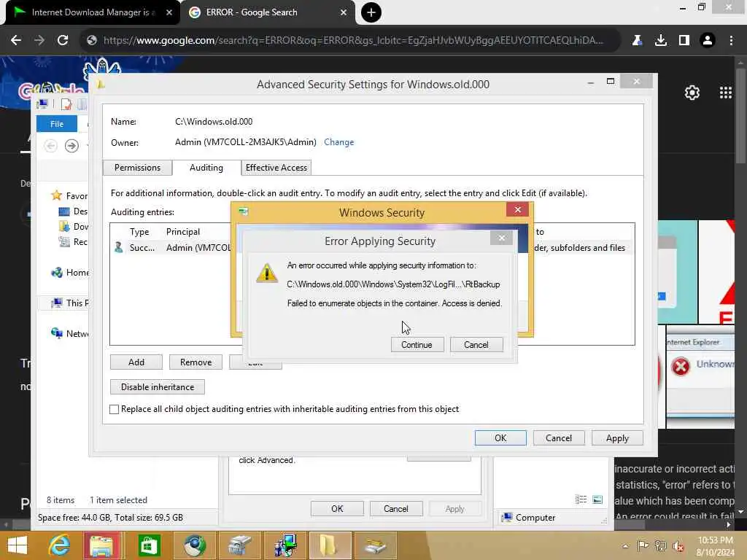The image size is (747, 560).
Task: Open the Google apps grid
Action: [726, 93]
